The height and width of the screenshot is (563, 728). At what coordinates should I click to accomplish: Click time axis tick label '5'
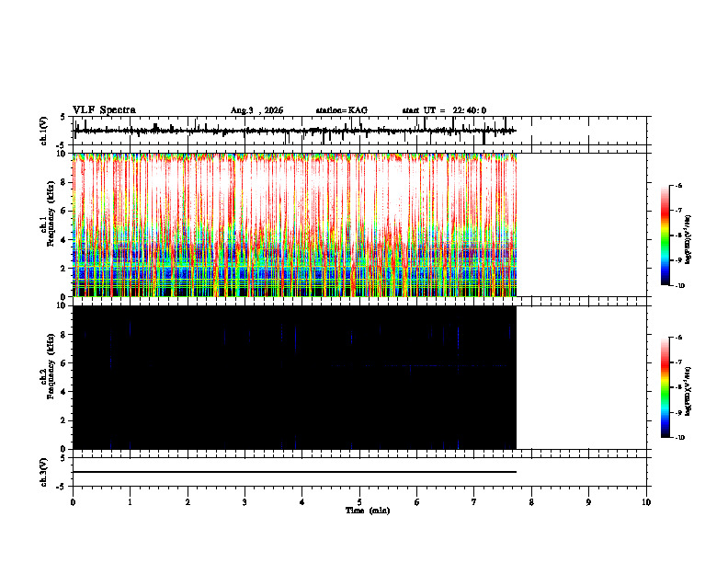point(359,502)
